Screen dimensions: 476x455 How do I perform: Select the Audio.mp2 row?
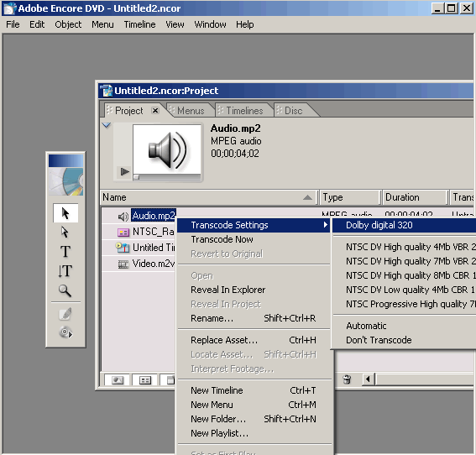(154, 216)
